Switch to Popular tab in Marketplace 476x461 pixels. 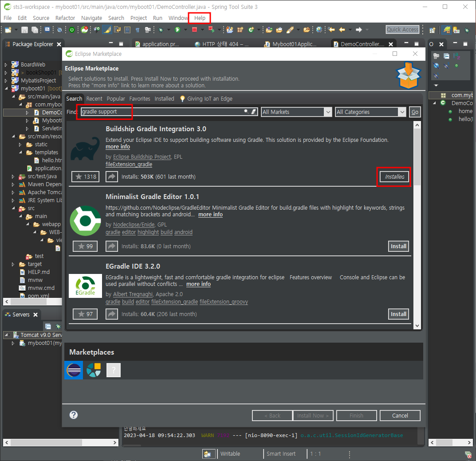(116, 99)
